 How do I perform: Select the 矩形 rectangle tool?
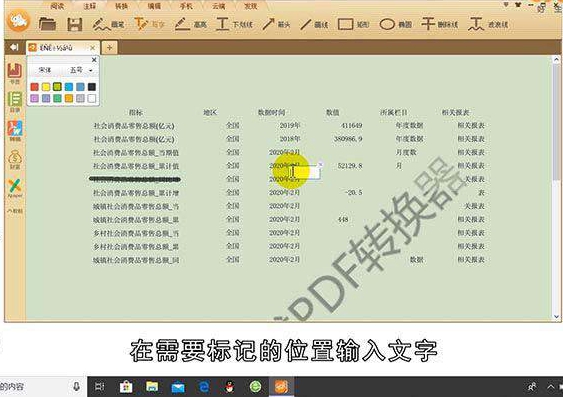[353, 24]
